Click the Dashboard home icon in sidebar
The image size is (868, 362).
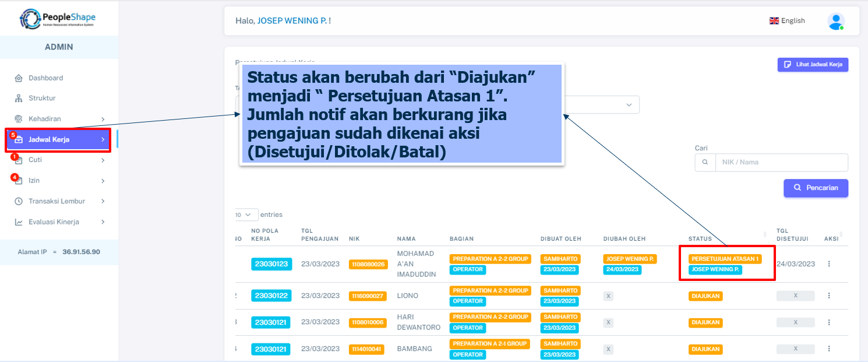(x=19, y=78)
